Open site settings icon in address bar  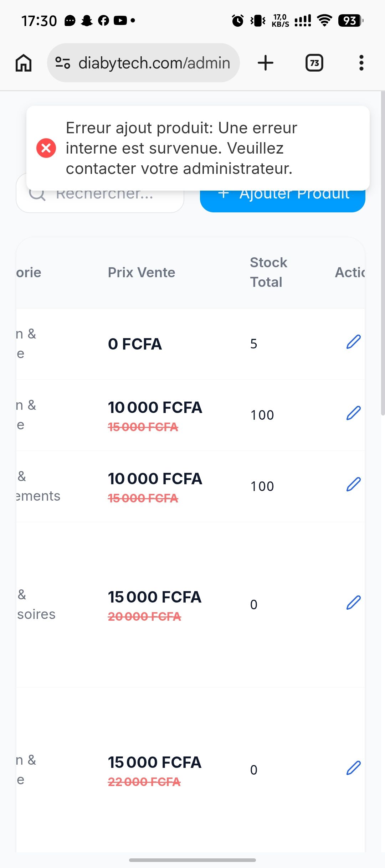click(63, 63)
